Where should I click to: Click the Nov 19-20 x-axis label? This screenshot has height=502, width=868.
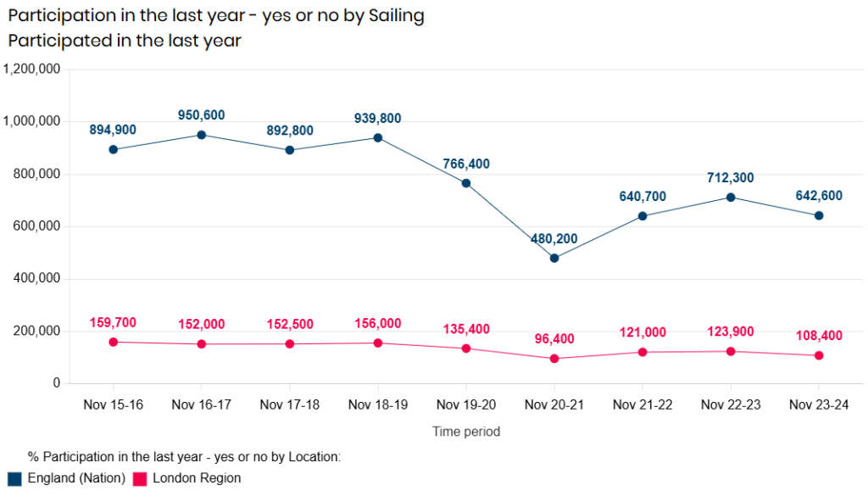tap(466, 405)
